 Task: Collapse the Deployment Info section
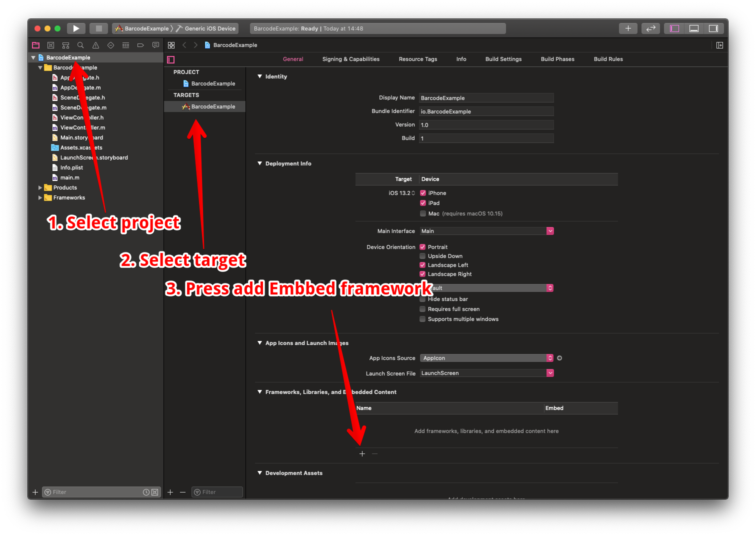tap(259, 163)
